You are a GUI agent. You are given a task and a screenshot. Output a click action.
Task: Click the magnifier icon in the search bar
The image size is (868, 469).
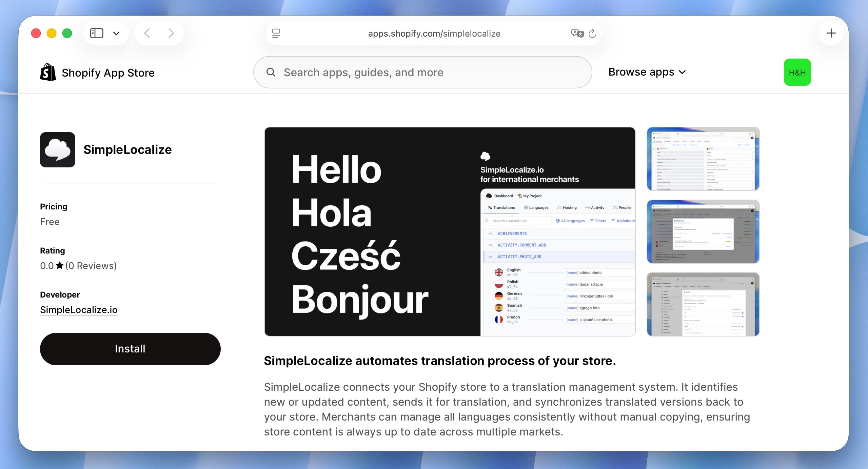(x=271, y=72)
